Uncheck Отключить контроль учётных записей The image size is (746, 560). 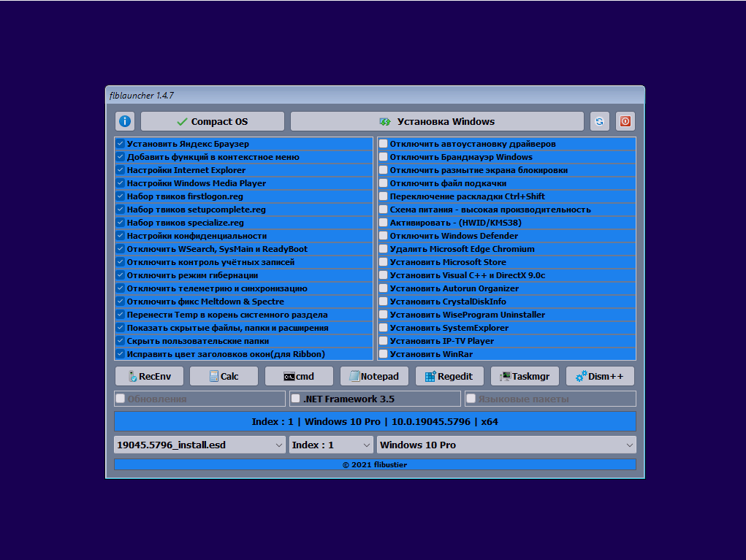121,262
